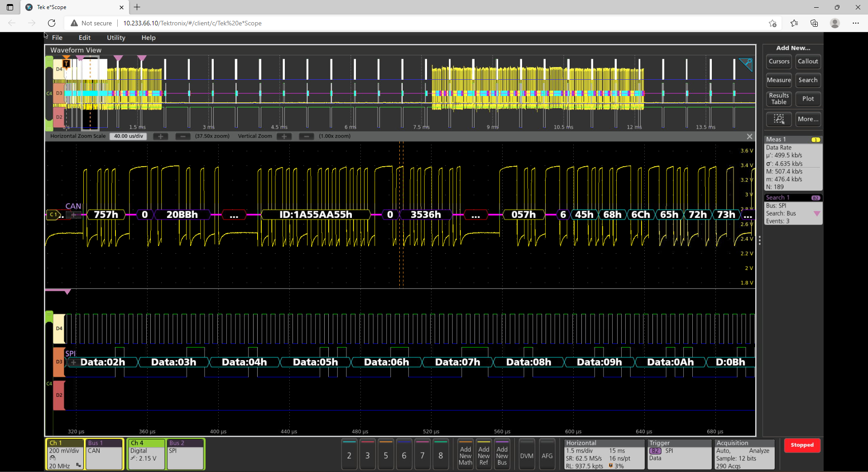
Task: Expand the CAN bus plus icon
Action: pos(74,215)
